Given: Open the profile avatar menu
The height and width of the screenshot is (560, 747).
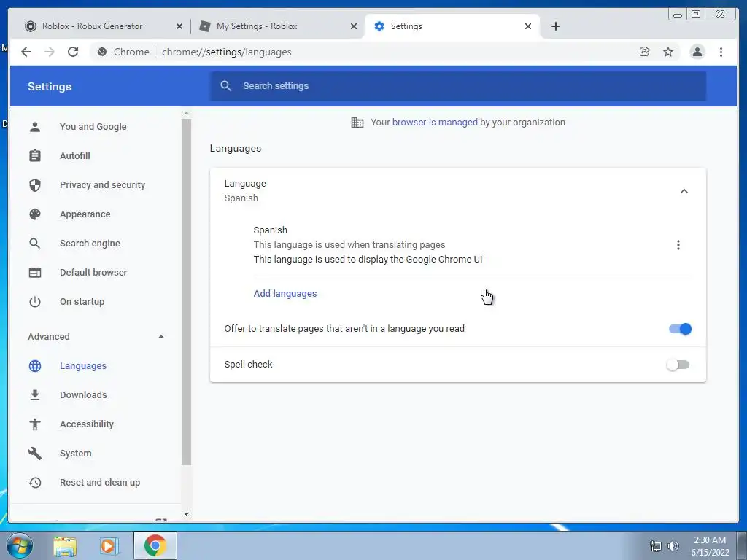Looking at the screenshot, I should (697, 52).
